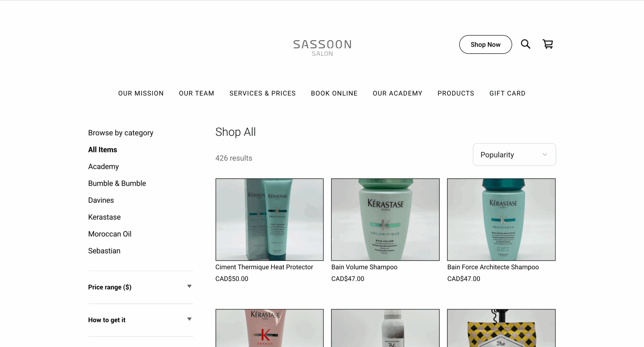Go to Services & Prices page

[263, 93]
